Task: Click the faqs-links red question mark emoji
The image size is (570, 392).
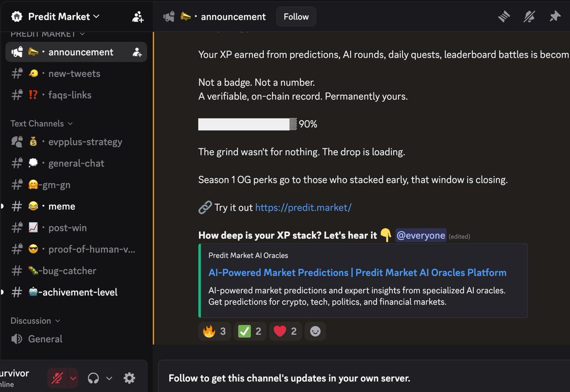Action: (33, 95)
